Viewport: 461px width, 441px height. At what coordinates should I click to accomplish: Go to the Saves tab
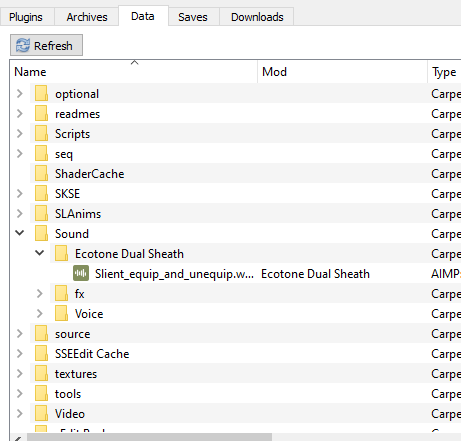point(193,17)
